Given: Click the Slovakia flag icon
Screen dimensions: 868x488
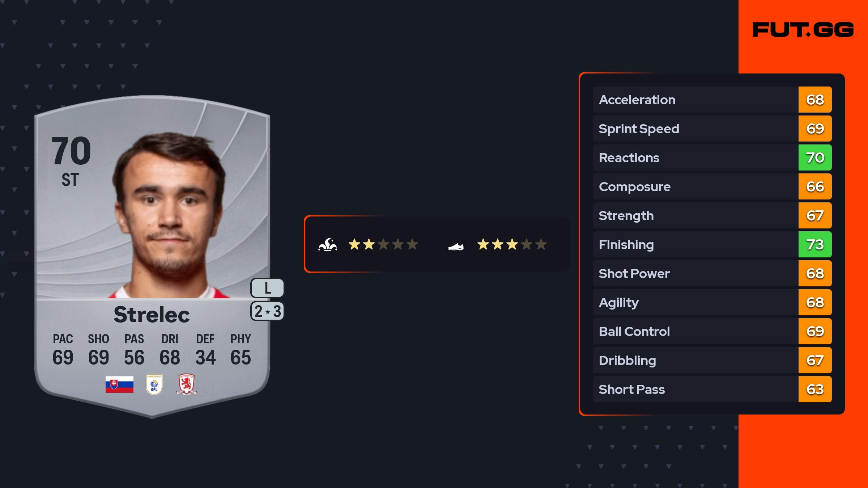Looking at the screenshot, I should pos(119,384).
